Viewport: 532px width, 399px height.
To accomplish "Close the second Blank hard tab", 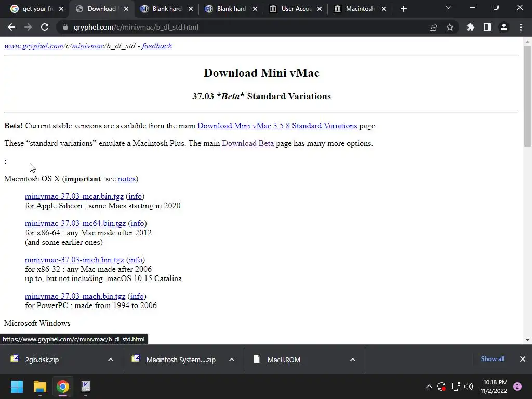I will pyautogui.click(x=255, y=9).
